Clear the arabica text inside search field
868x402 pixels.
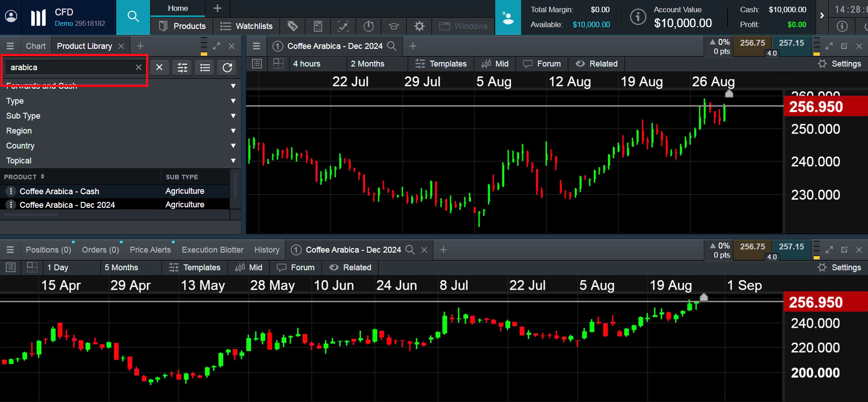[138, 67]
